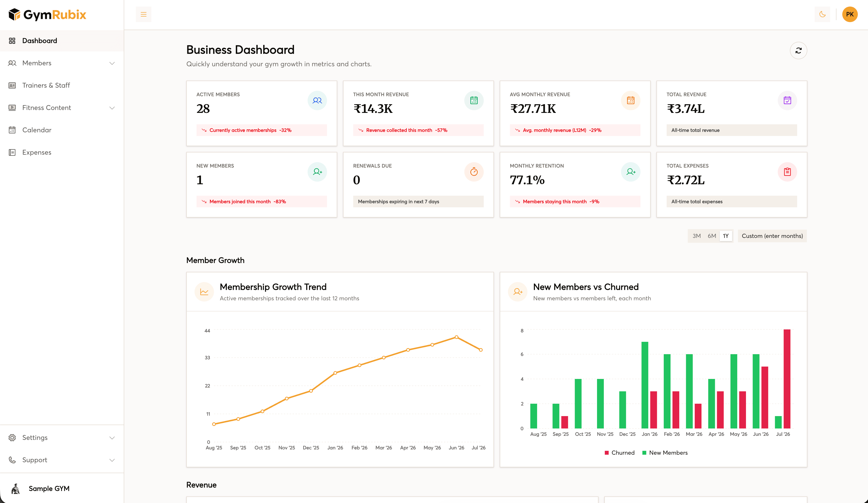The height and width of the screenshot is (503, 868).
Task: Click the "All-time total revenue" text
Action: pyautogui.click(x=696, y=130)
